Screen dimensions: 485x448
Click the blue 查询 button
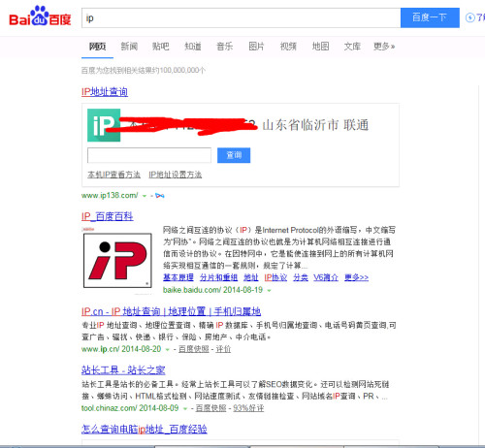pos(234,155)
